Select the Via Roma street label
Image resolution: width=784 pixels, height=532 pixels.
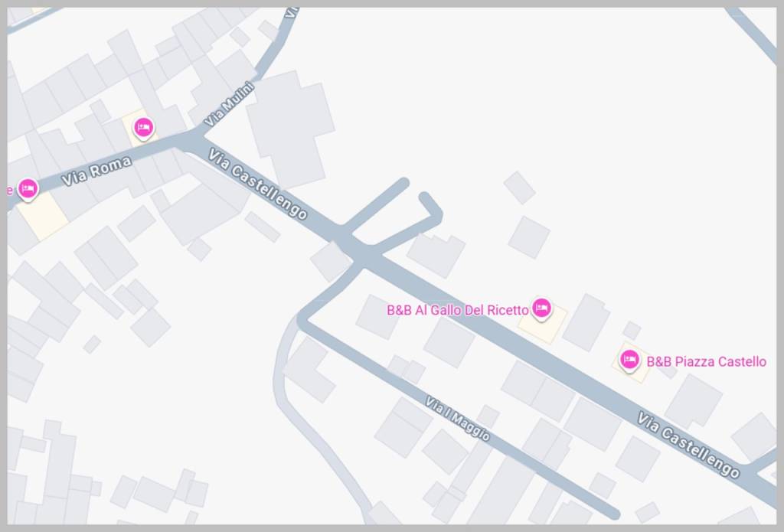pyautogui.click(x=96, y=171)
